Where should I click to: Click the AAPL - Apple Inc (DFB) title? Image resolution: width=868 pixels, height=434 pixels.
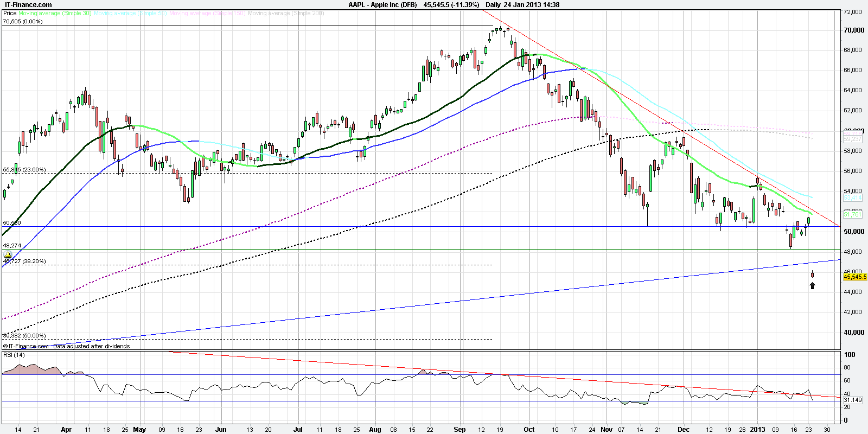pos(382,4)
